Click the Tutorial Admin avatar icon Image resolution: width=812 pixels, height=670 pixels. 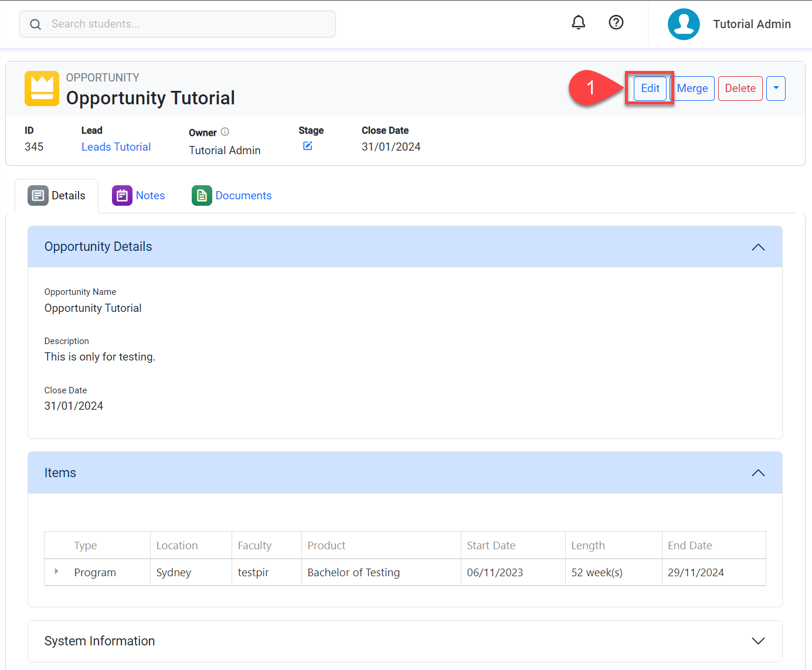[x=684, y=24]
